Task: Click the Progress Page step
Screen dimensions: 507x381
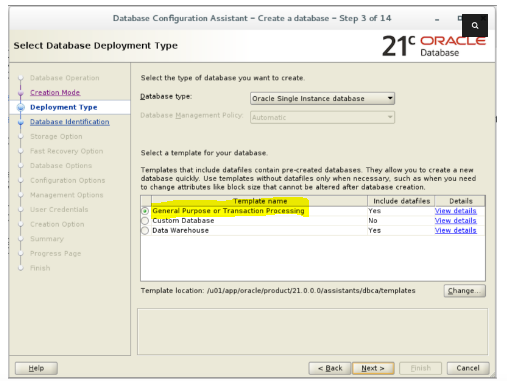Action: (x=55, y=254)
